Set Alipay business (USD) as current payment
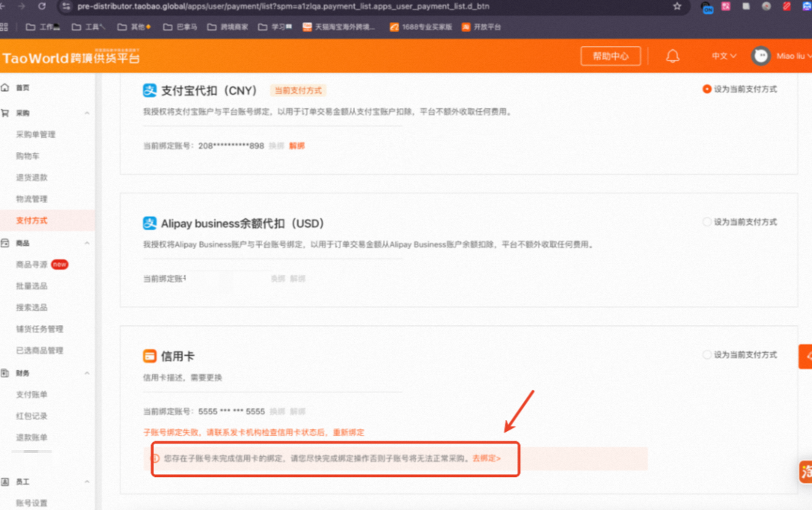This screenshot has height=510, width=812. click(x=706, y=222)
